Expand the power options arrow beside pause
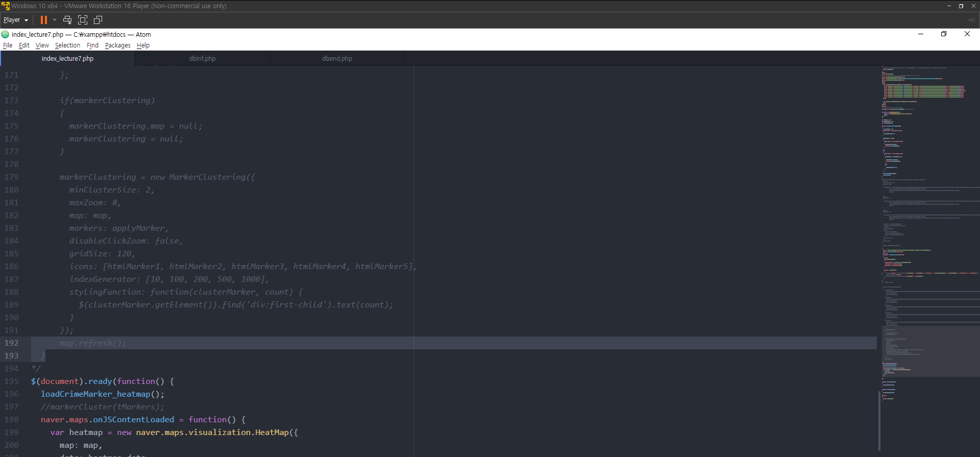 click(55, 20)
